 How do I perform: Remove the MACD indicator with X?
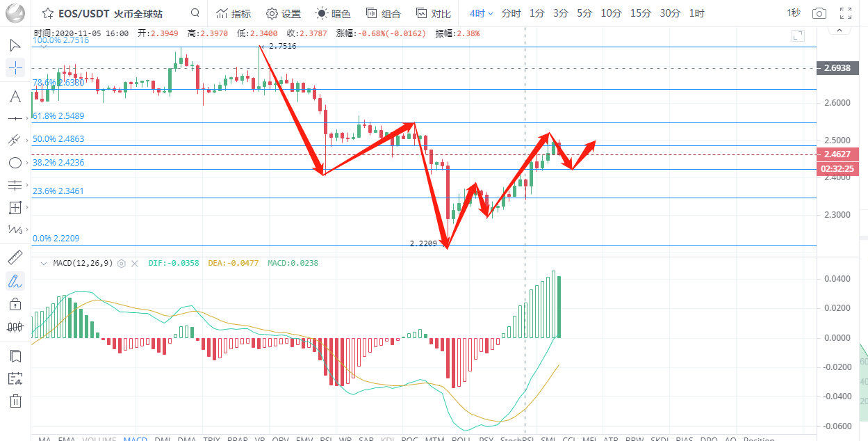pyautogui.click(x=135, y=264)
